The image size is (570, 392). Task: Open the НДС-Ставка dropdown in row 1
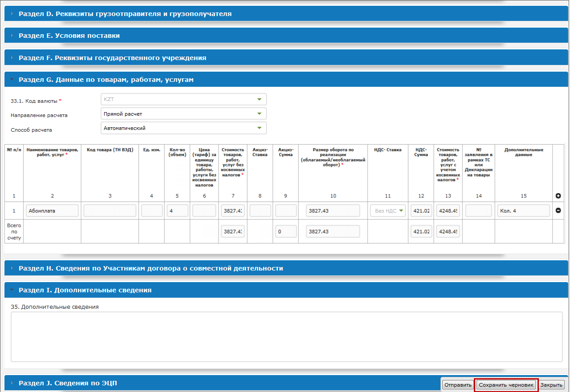(388, 210)
